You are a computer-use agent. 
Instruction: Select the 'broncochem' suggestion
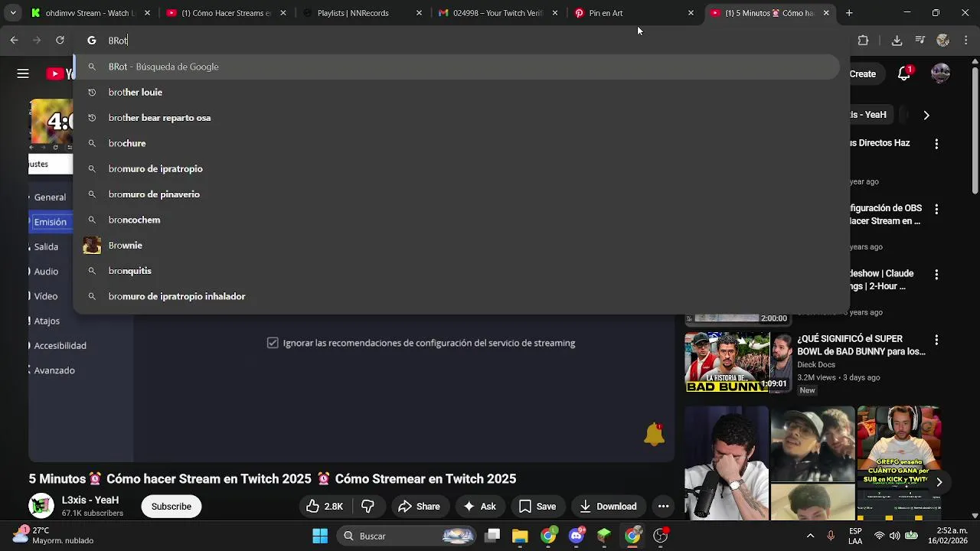click(457, 220)
